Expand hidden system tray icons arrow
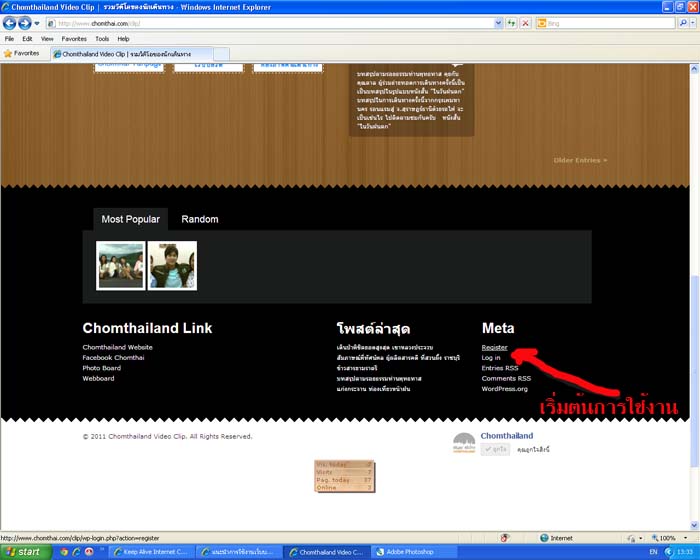Screen dimensions: 700x560 click(668, 552)
